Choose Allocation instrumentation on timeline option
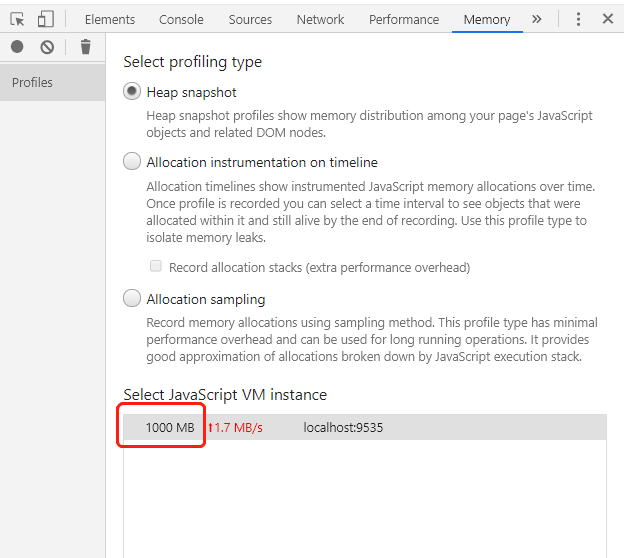The width and height of the screenshot is (624, 558). pos(132,161)
